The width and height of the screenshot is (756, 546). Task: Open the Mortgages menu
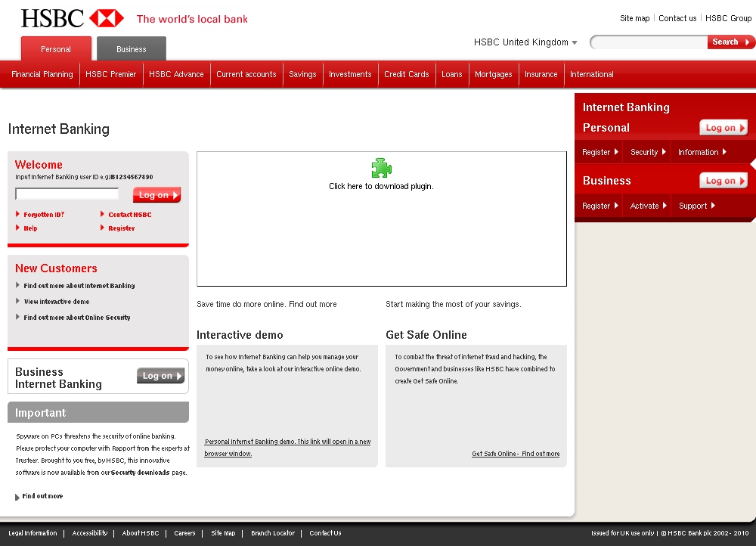point(493,74)
